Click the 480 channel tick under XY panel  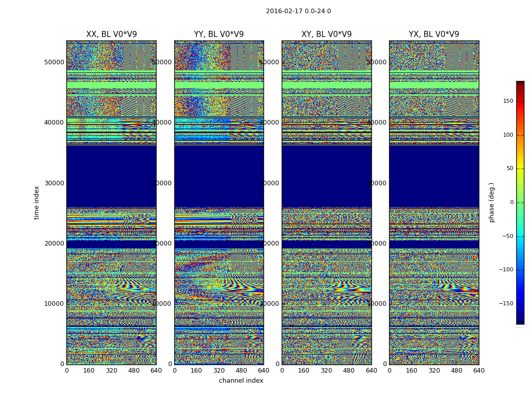349,371
